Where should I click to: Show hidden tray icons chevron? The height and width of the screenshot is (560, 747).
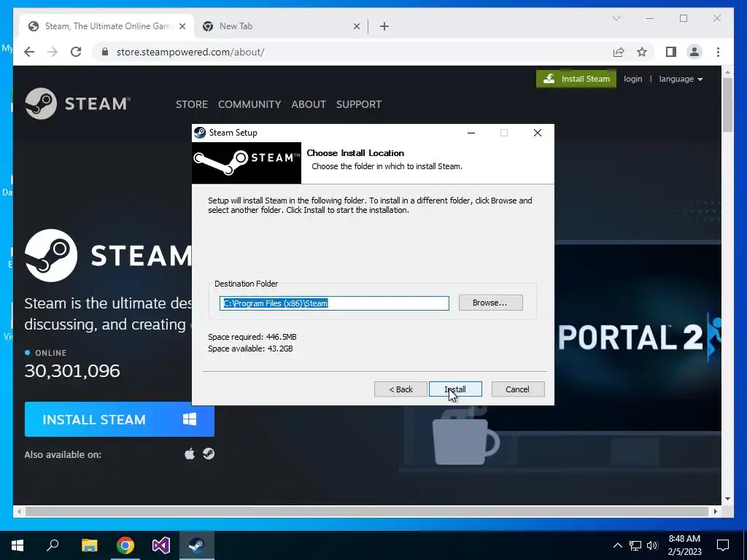[x=617, y=545]
